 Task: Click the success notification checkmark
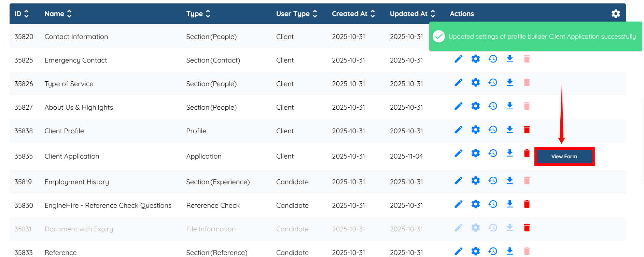coord(439,36)
